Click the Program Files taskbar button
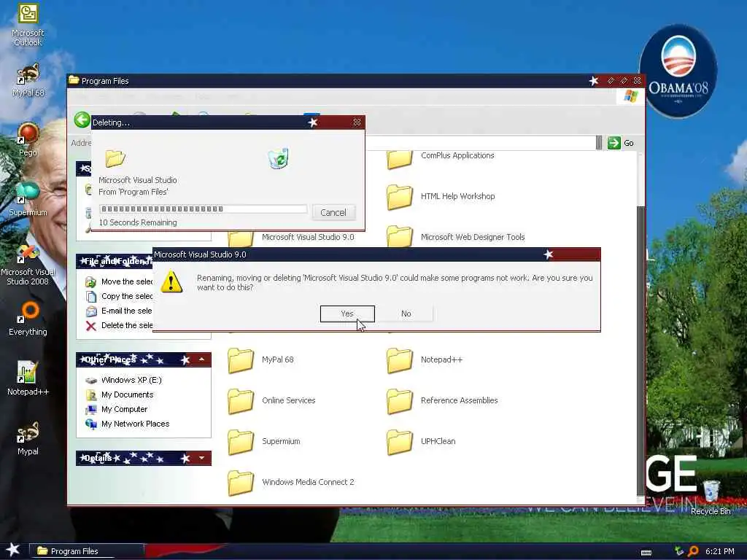 [86, 551]
